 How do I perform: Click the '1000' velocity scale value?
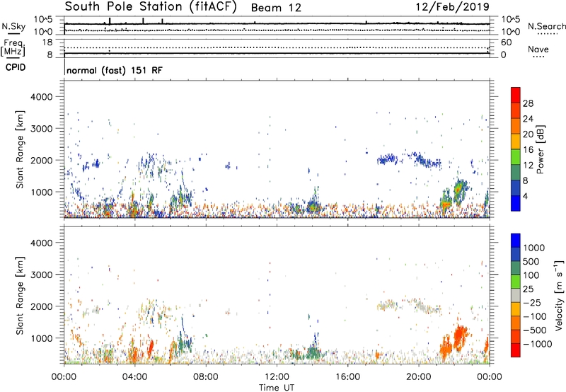click(x=533, y=248)
